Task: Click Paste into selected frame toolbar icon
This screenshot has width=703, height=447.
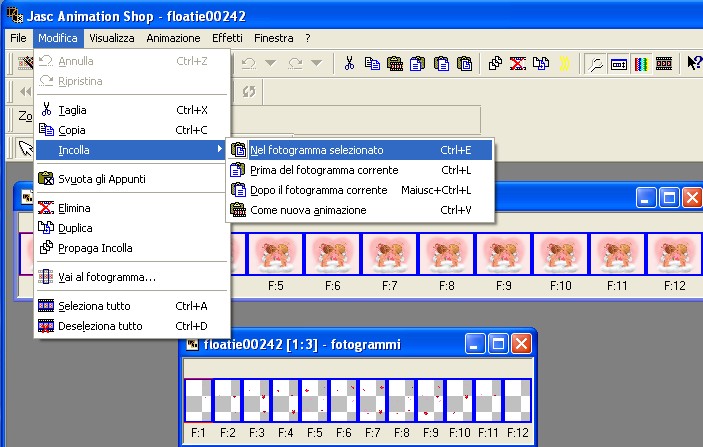Action: coord(464,63)
